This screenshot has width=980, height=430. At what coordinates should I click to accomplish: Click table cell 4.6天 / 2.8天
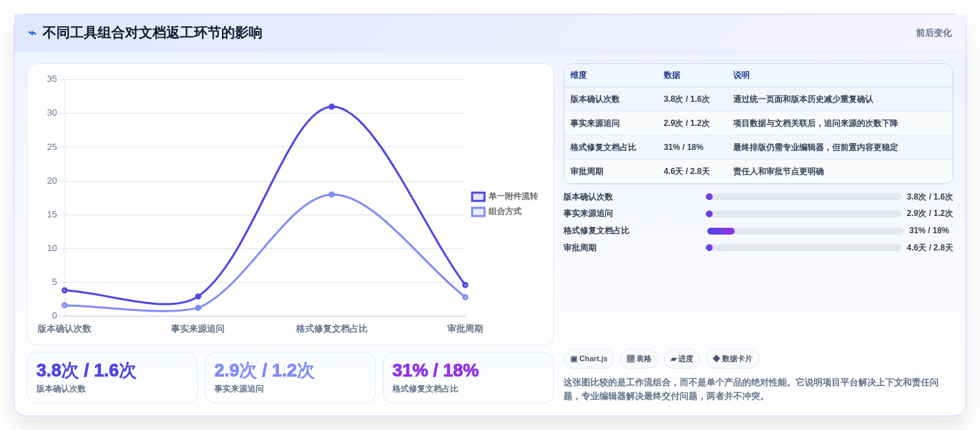tap(687, 171)
